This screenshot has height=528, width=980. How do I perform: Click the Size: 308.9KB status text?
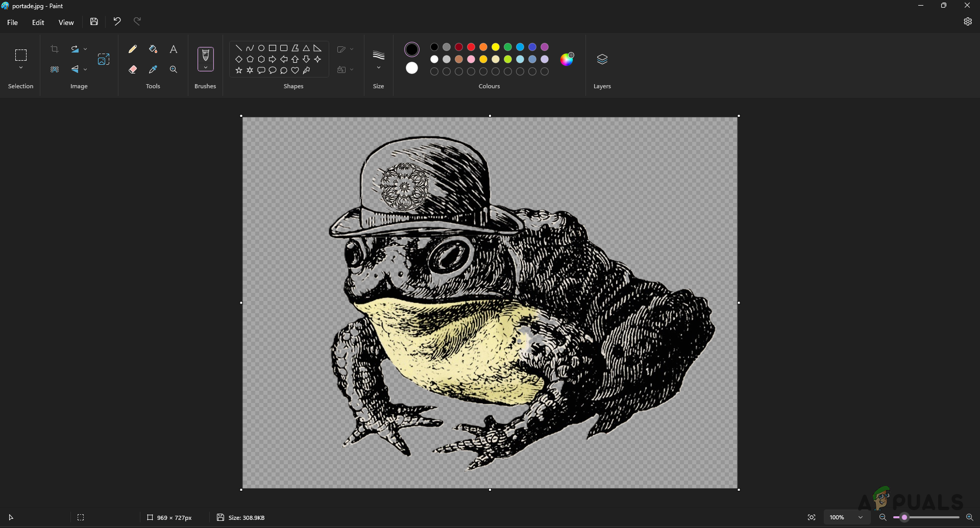247,518
